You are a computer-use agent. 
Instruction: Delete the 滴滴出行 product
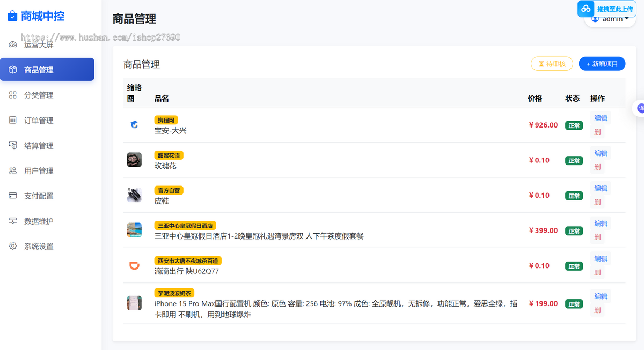click(597, 272)
